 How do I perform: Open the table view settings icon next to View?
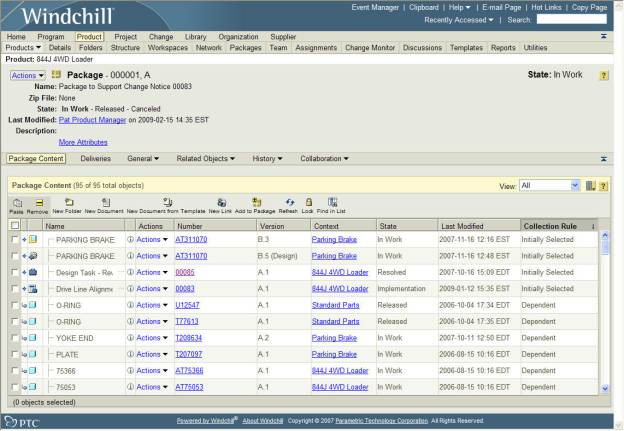click(591, 185)
